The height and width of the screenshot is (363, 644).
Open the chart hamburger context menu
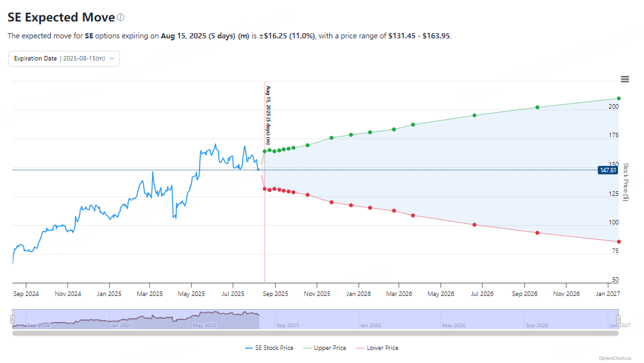[x=624, y=79]
